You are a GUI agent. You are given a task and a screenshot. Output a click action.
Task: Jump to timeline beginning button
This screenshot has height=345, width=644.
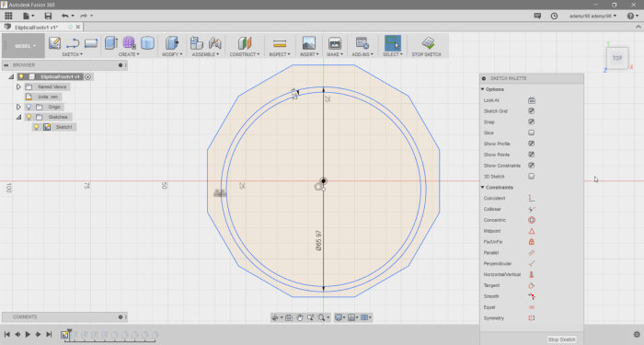click(7, 334)
